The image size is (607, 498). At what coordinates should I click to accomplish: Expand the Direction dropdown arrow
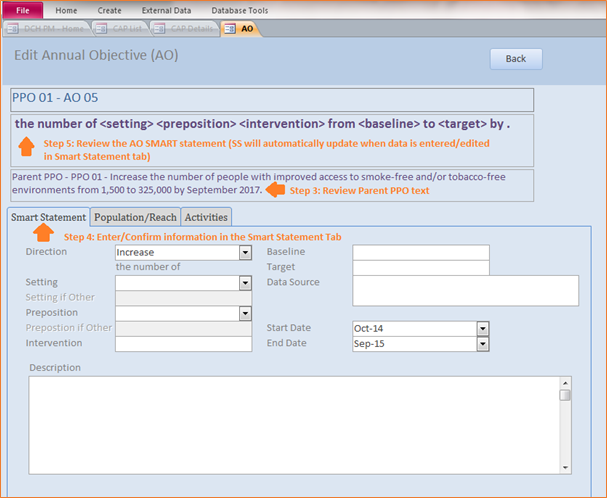[245, 253]
